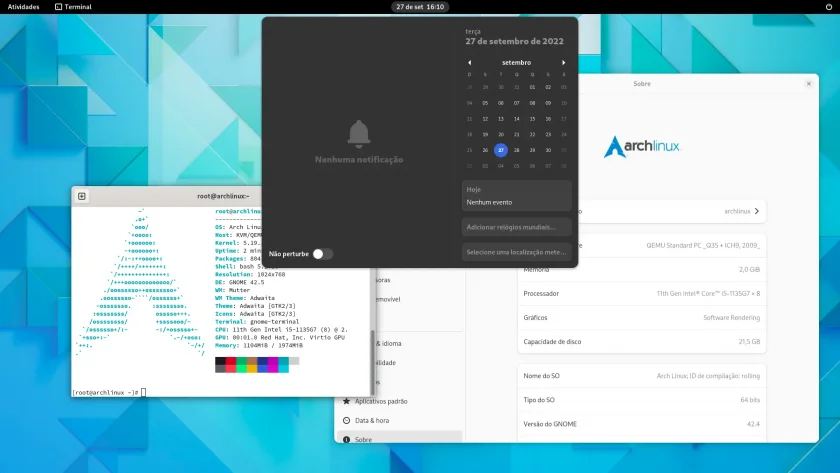Screen dimensions: 840x473
Task: Open Aplicativos padrão in settings sidebar
Action: click(x=400, y=401)
